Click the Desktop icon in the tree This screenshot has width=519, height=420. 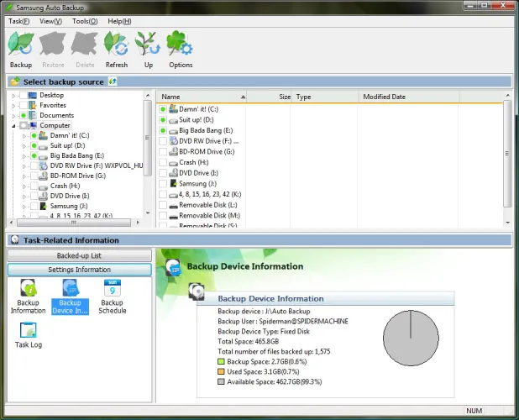(33, 95)
